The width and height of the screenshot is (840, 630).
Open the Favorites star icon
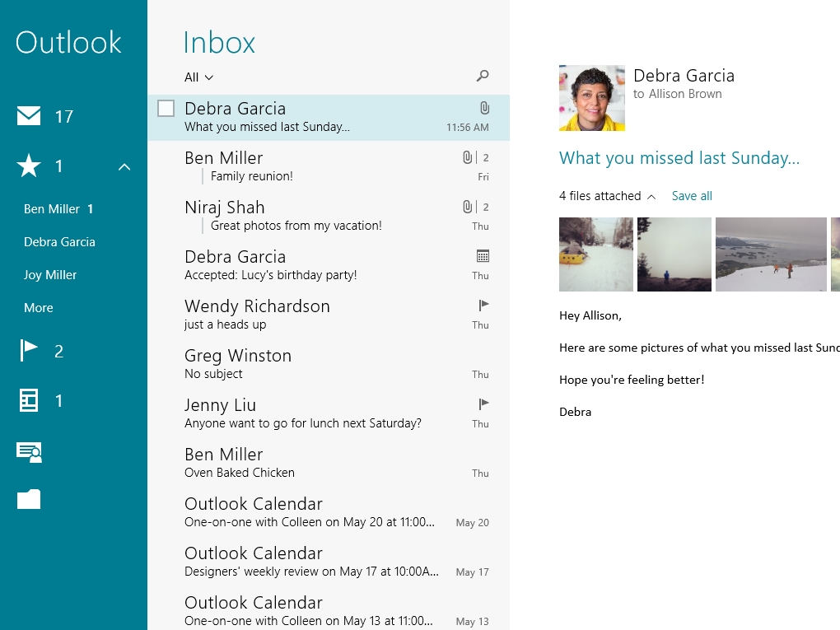point(29,166)
